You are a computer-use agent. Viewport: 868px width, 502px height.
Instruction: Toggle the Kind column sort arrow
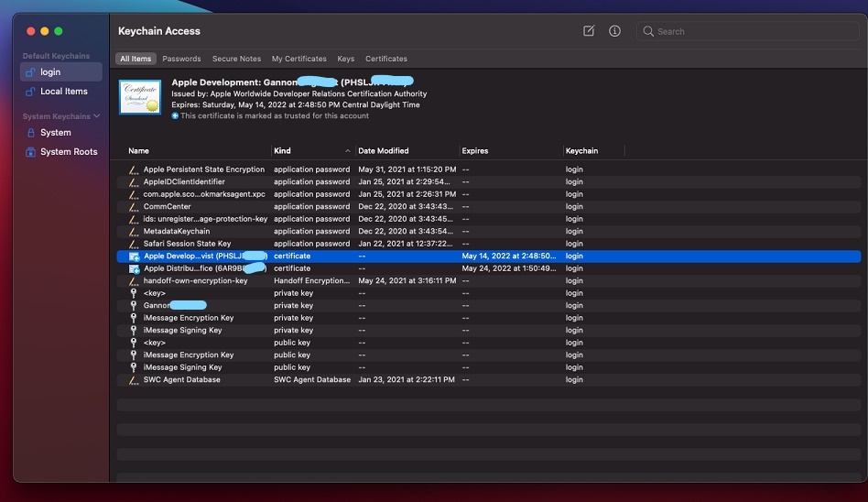click(x=348, y=151)
